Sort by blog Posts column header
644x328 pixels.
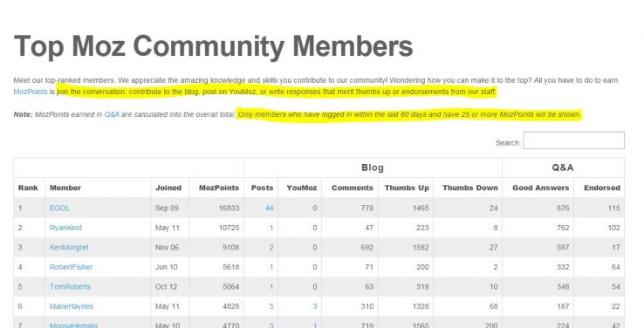point(262,188)
